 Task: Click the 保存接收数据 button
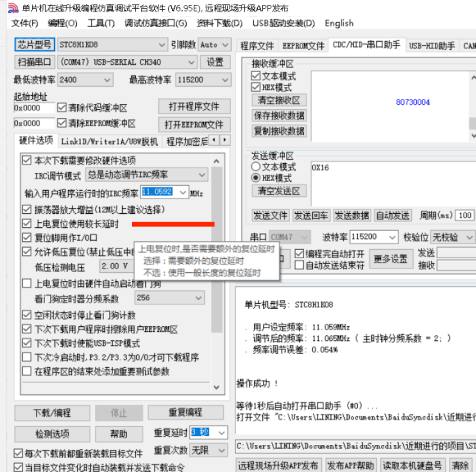click(279, 115)
